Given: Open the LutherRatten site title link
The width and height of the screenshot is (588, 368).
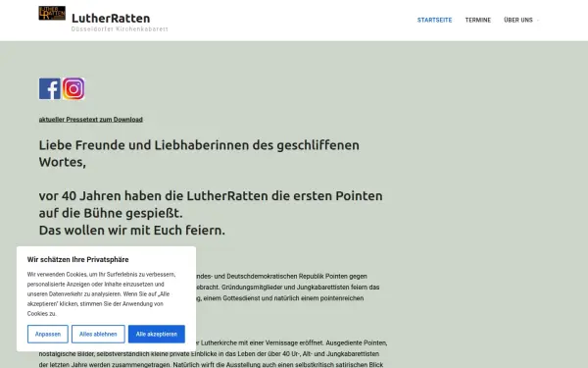Looking at the screenshot, I should click(x=111, y=18).
